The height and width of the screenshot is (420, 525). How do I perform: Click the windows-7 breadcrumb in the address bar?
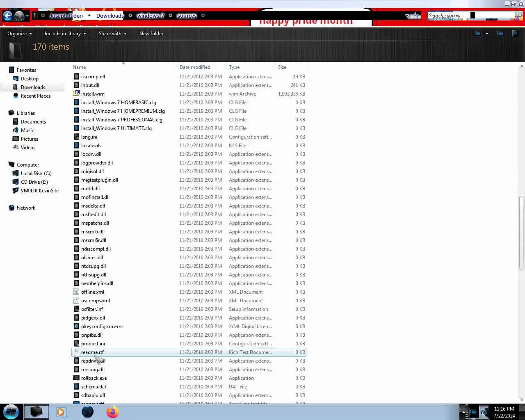pos(150,16)
